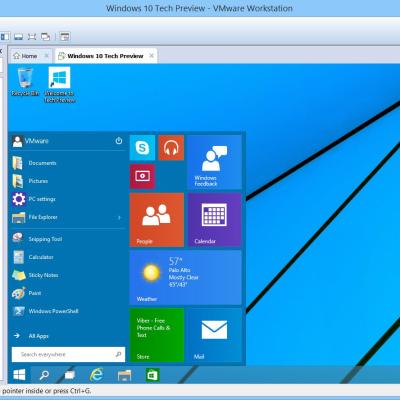This screenshot has height=400, width=400.
Task: Close the Home tab
Action: [47, 56]
